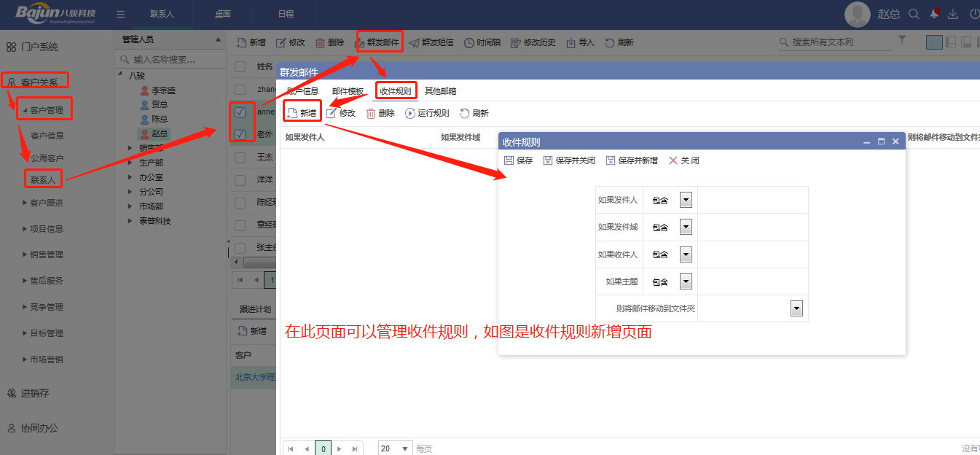Viewport: 980px width, 455px height.
Task: Check the checkbox for the 王杰 row
Action: [240, 157]
